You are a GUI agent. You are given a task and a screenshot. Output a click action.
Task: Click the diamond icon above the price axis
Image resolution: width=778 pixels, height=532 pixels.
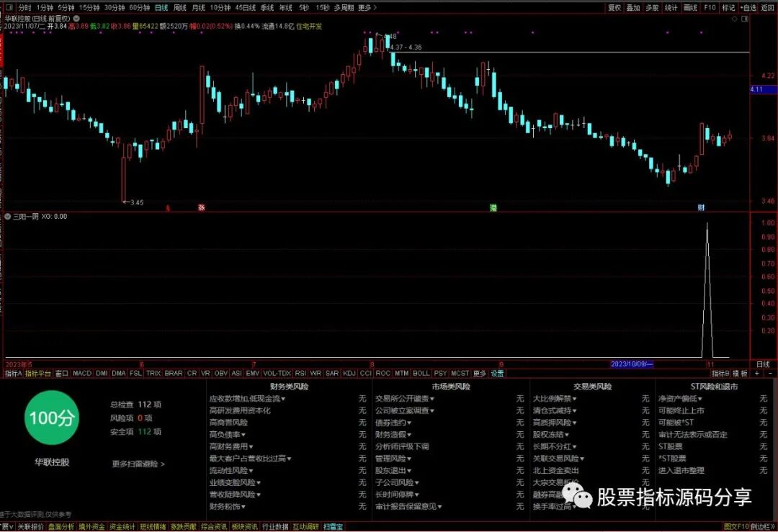735,19
